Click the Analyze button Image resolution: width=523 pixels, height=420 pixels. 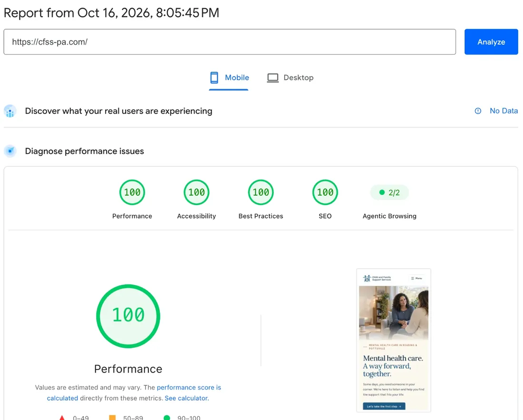click(491, 42)
